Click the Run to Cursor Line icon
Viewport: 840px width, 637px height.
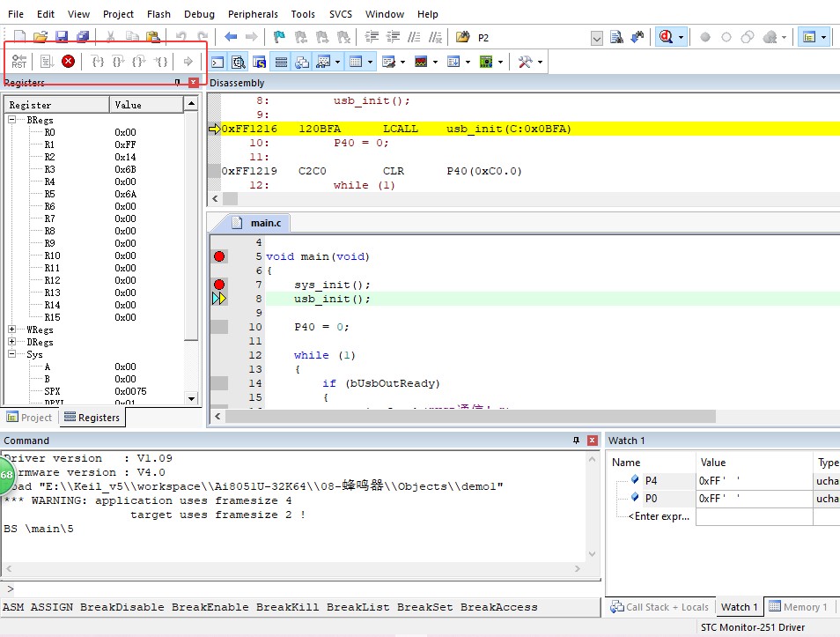coord(161,62)
